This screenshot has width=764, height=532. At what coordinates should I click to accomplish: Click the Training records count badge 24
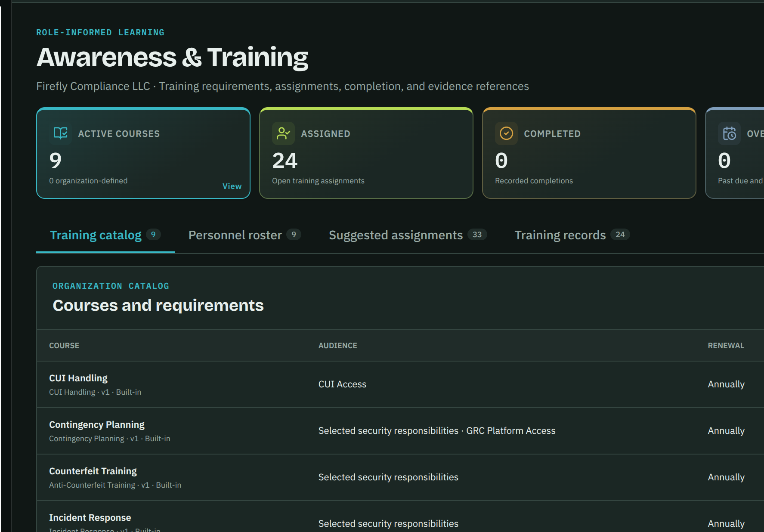[620, 235]
